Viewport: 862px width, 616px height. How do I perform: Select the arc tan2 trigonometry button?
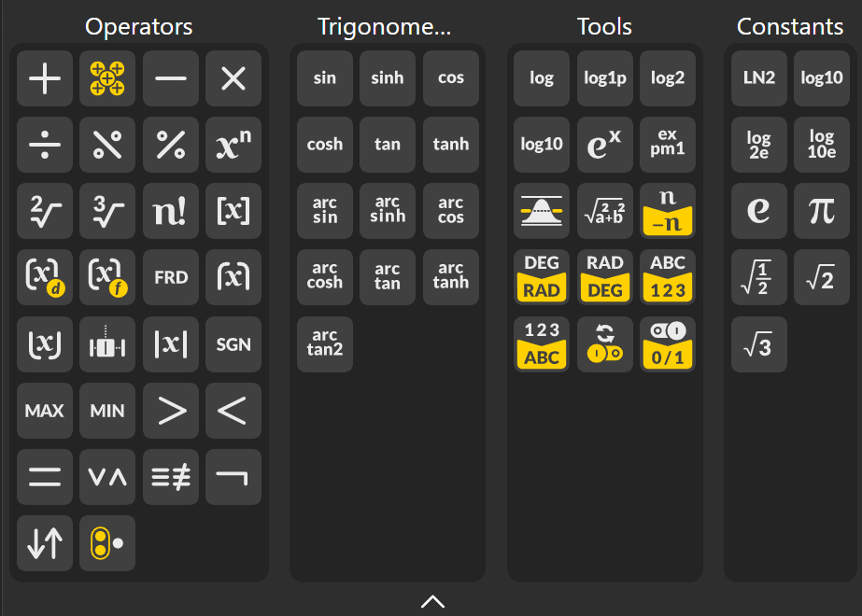click(325, 343)
